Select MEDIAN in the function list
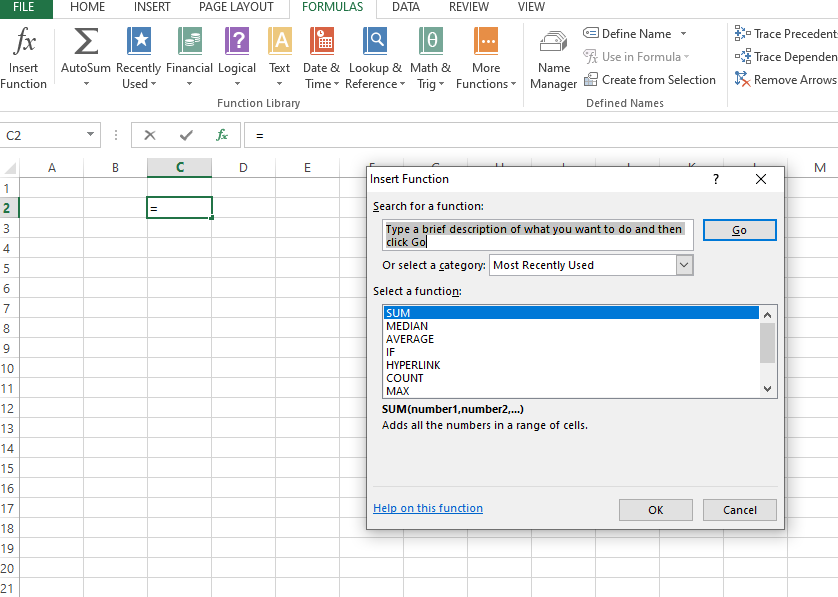The height and width of the screenshot is (597, 838). tap(407, 326)
